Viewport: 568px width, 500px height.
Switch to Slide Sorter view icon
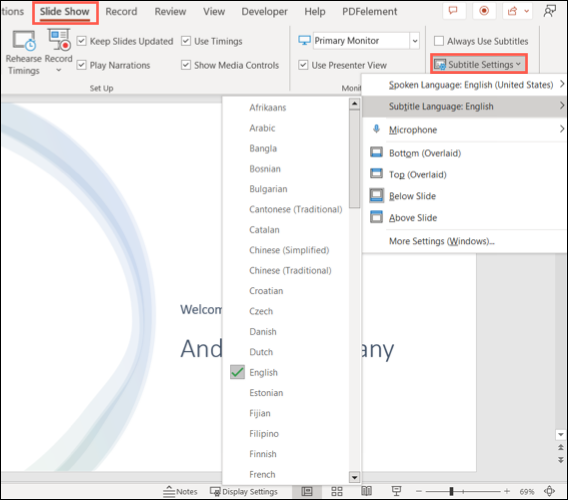tap(337, 491)
